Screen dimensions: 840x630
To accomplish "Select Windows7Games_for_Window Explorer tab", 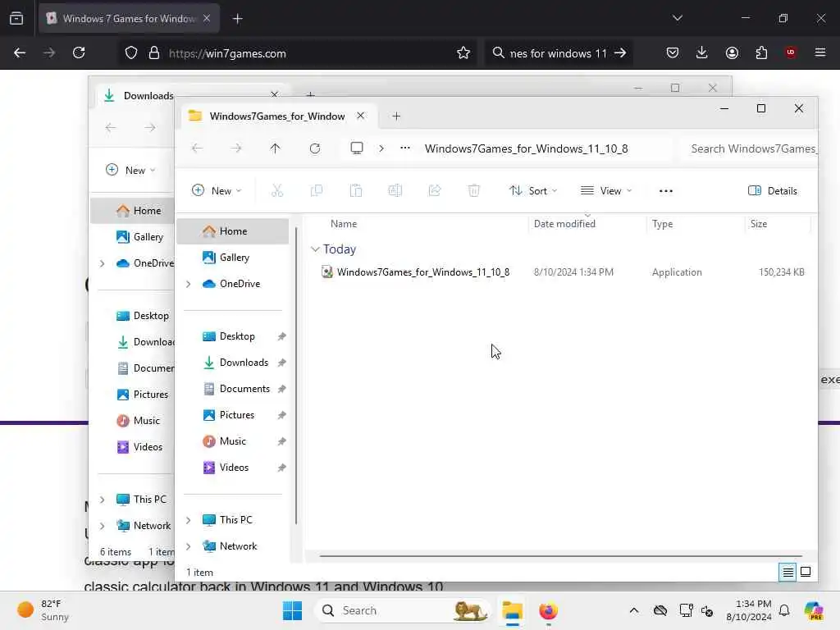I will point(276,116).
